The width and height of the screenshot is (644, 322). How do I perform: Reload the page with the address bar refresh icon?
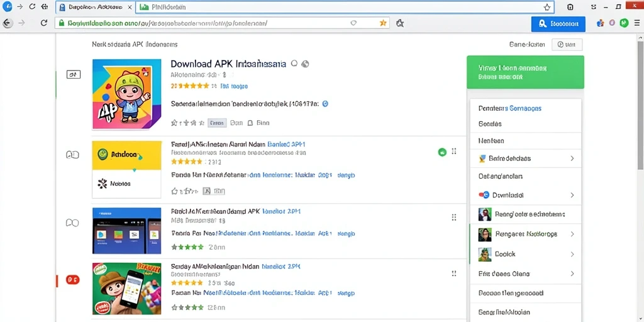(44, 23)
